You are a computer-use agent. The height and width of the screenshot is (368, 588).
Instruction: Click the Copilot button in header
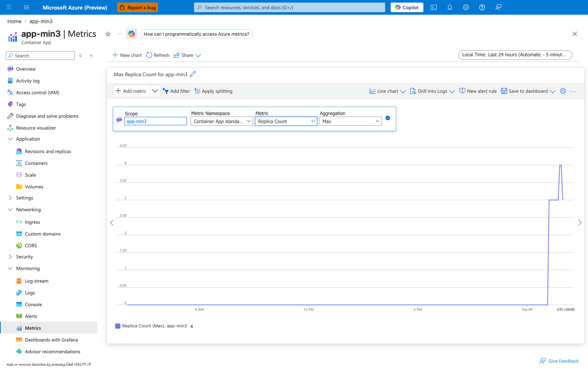[407, 7]
